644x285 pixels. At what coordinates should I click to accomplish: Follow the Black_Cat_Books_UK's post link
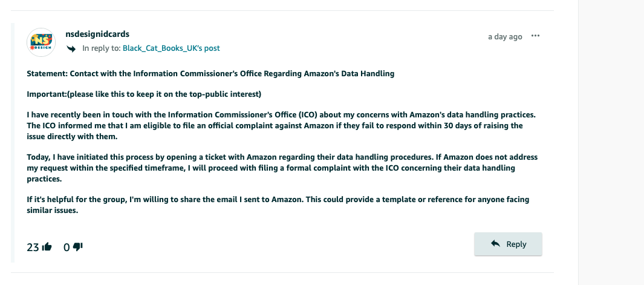coord(171,48)
